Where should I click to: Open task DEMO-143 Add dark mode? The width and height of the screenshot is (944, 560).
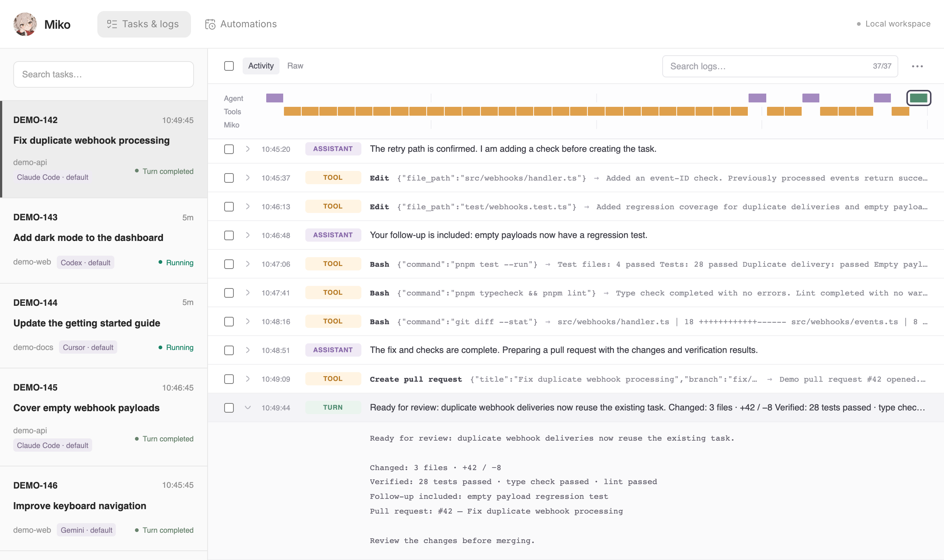pos(104,241)
